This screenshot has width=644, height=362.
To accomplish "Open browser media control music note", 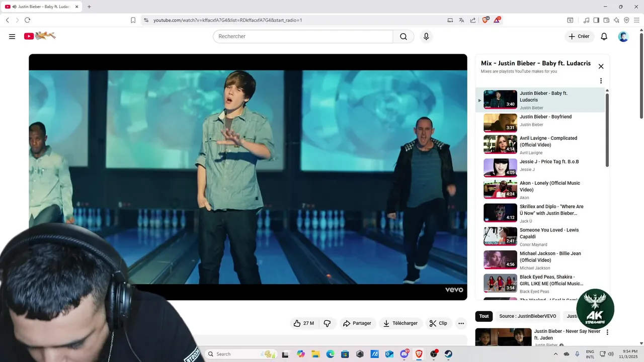I will pos(586,20).
